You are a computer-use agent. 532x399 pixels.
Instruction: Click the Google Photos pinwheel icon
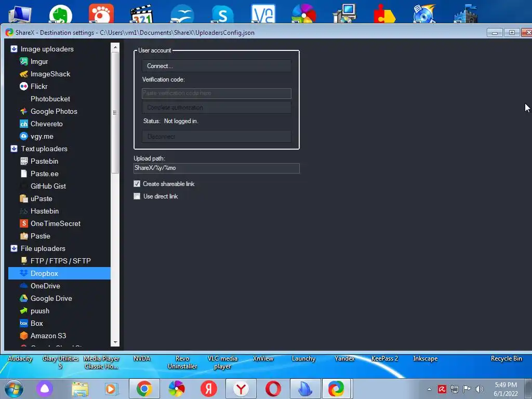tap(23, 111)
